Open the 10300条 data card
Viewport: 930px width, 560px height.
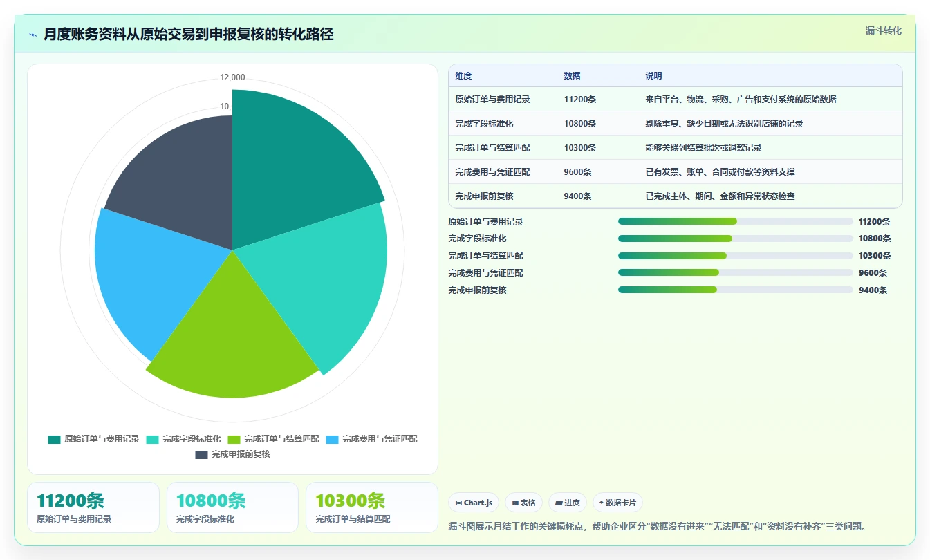[372, 507]
